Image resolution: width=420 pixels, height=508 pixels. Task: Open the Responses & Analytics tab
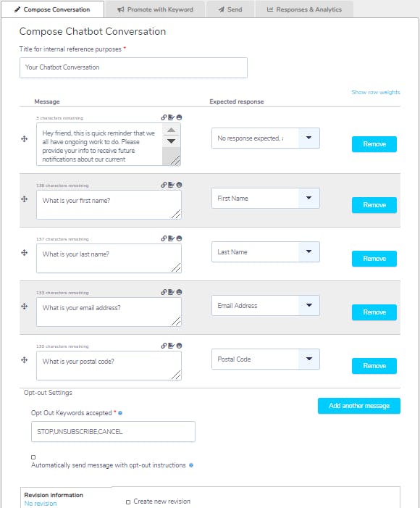[x=304, y=9]
